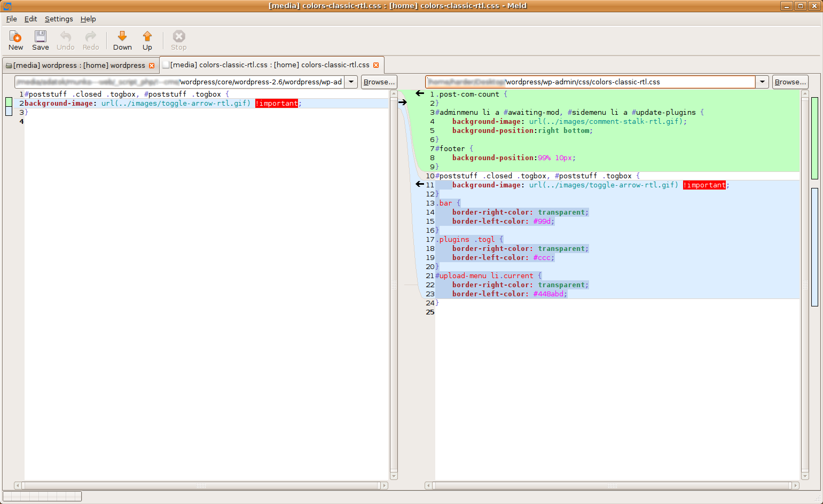The width and height of the screenshot is (823, 504).
Task: Click the Stop icon in toolbar
Action: click(179, 37)
